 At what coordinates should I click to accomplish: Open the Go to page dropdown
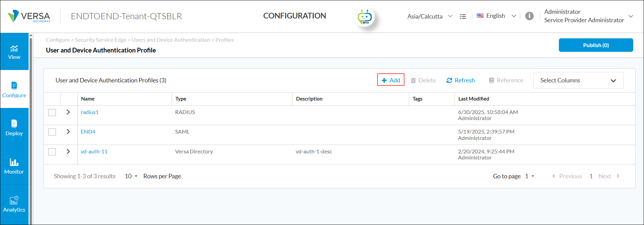coord(530,176)
